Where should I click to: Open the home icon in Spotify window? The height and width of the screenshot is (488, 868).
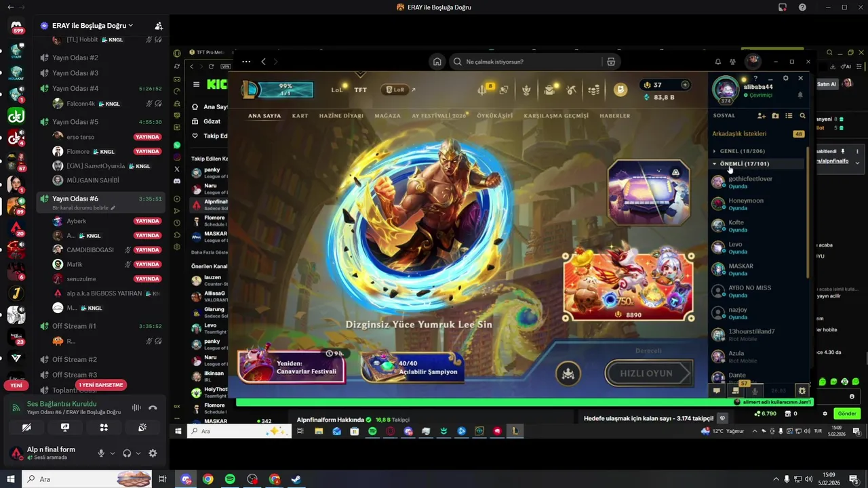[437, 62]
